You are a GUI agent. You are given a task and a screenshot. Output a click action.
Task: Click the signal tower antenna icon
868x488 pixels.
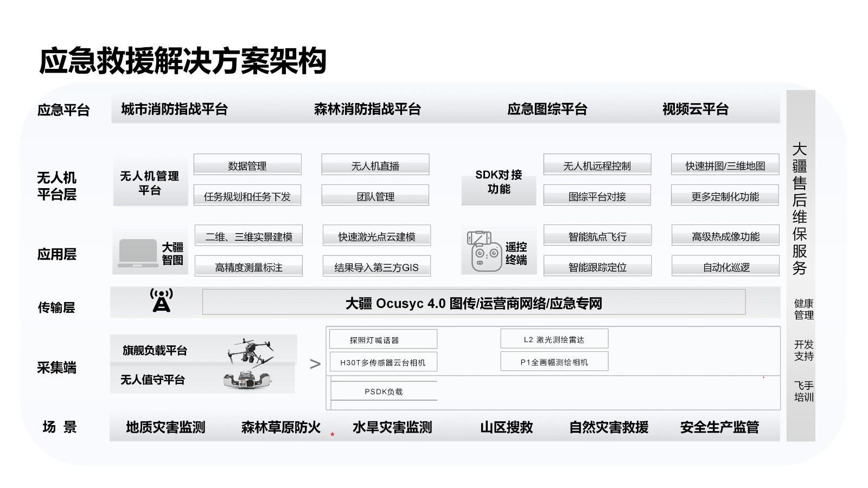click(161, 301)
